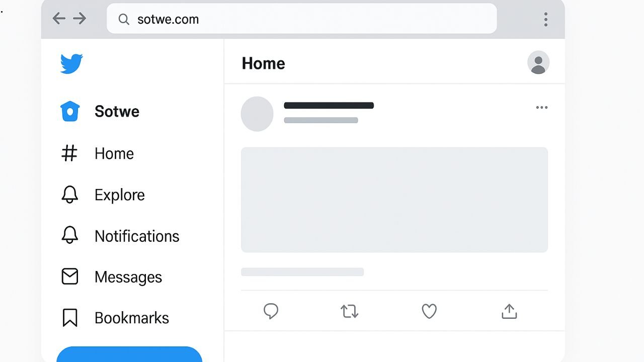This screenshot has width=644, height=362.
Task: Click the search icon in address bar
Action: [x=124, y=19]
